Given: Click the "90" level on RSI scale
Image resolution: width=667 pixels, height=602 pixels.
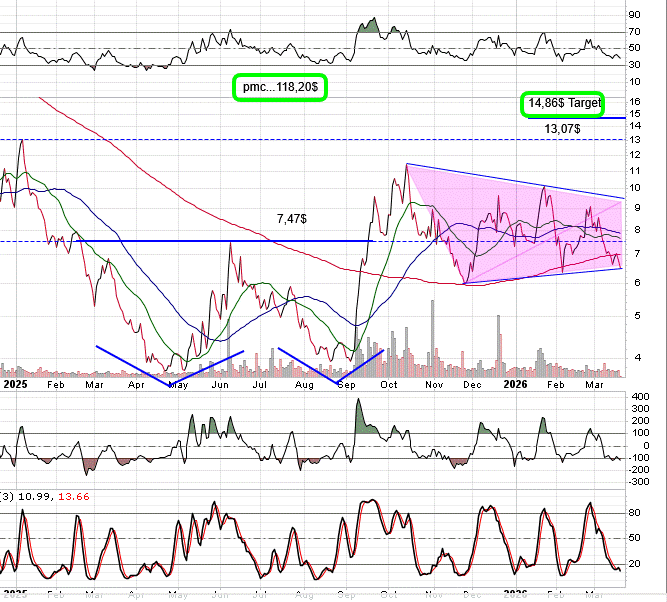Looking at the screenshot, I should click(x=634, y=15).
